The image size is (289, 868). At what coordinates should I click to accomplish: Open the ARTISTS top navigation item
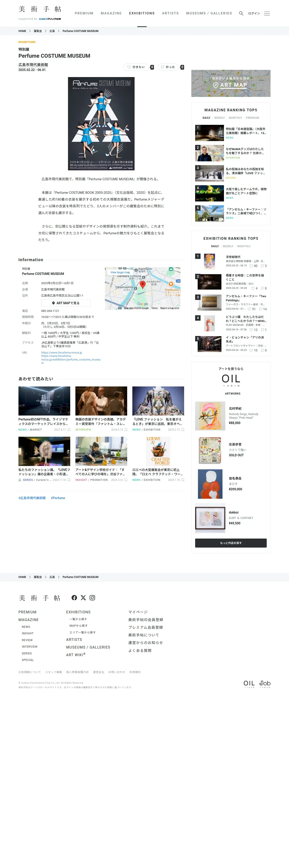tap(170, 14)
